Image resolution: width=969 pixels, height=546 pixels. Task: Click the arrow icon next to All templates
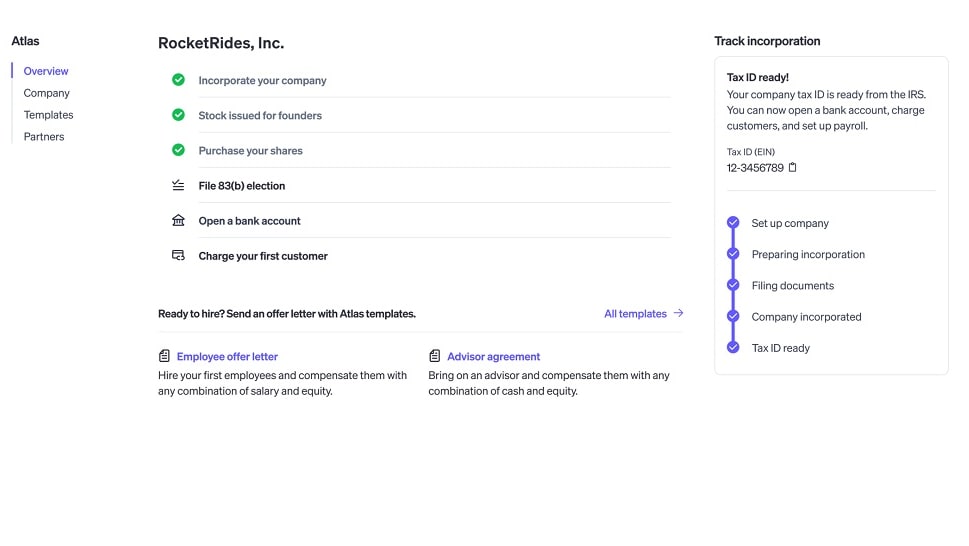679,313
